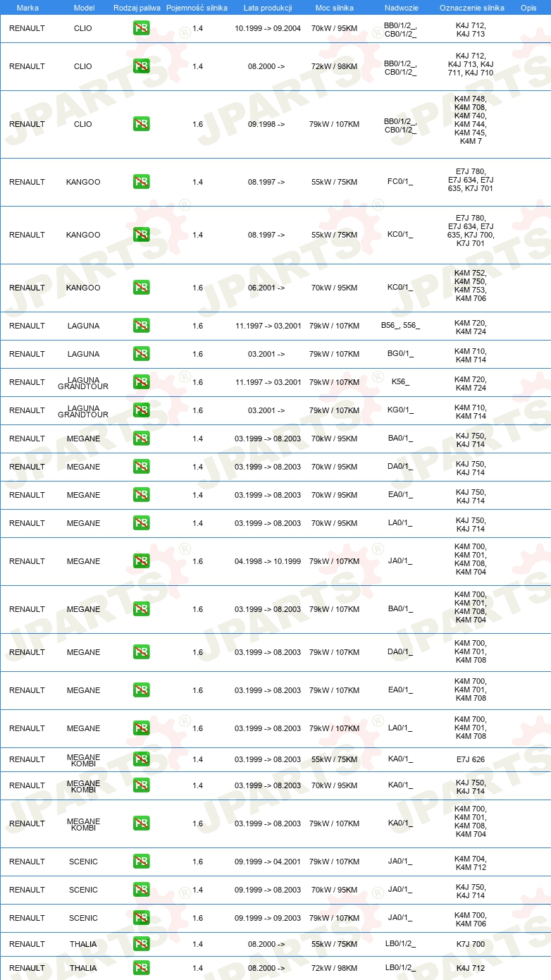
Task: Click the Opis column header
Action: [x=528, y=8]
